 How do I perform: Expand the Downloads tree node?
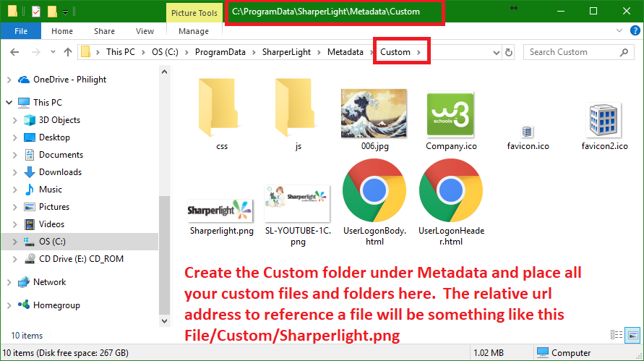click(14, 172)
